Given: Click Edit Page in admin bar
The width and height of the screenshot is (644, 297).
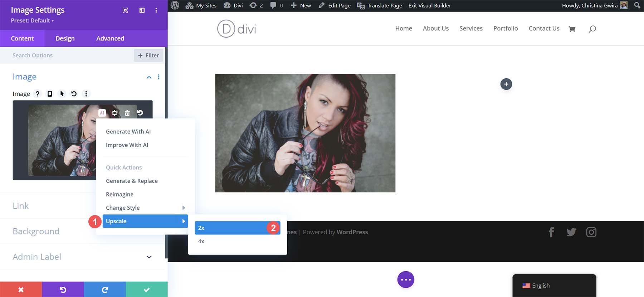Looking at the screenshot, I should pos(335,5).
